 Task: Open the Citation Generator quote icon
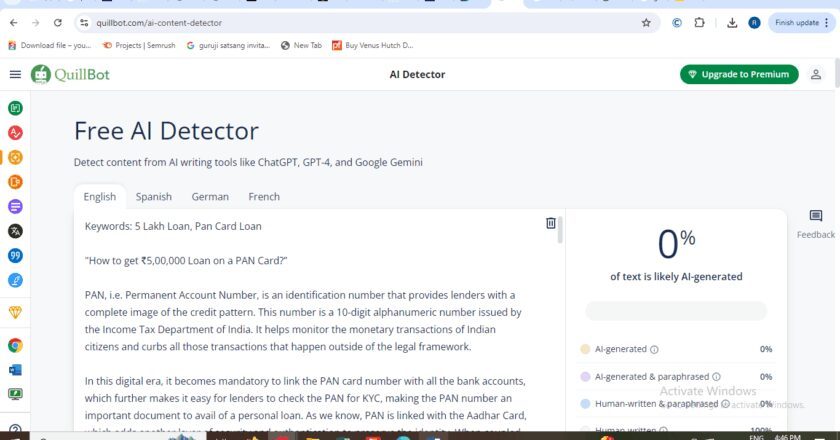click(x=15, y=256)
